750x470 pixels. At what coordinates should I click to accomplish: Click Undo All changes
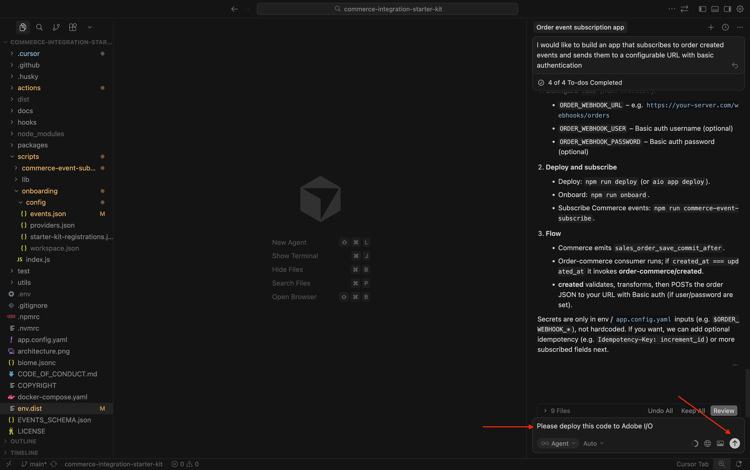[x=660, y=411]
